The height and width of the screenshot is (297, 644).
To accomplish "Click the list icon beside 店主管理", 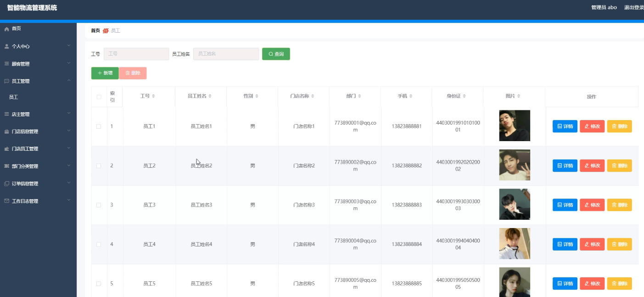I will (x=6, y=114).
